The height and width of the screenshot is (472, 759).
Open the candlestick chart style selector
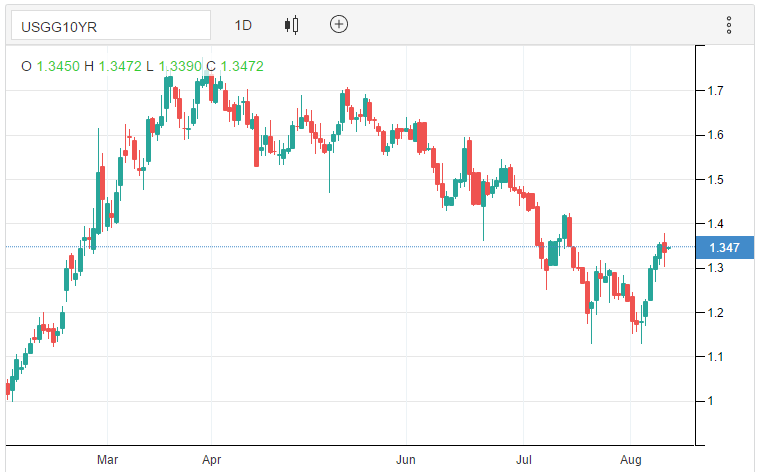click(x=292, y=25)
